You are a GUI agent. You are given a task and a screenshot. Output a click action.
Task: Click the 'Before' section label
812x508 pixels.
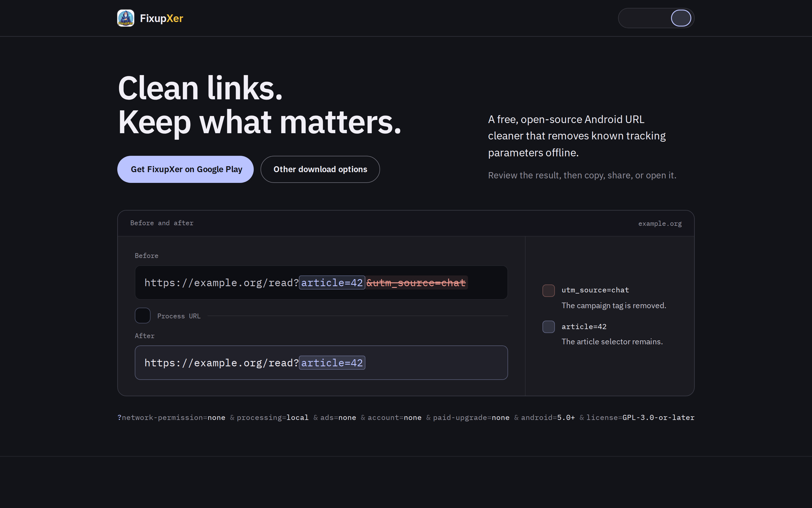pyautogui.click(x=147, y=256)
